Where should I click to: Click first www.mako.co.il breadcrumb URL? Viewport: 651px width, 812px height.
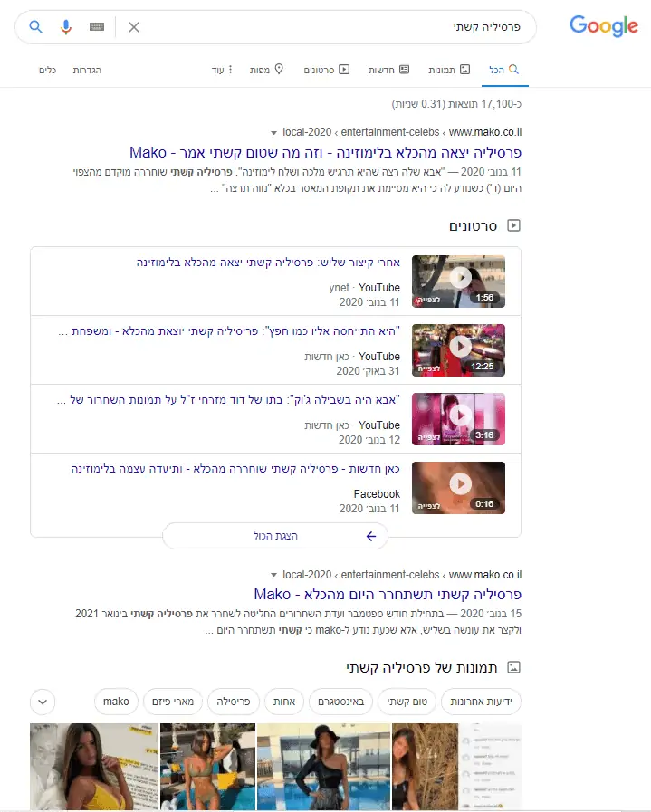[x=485, y=132]
